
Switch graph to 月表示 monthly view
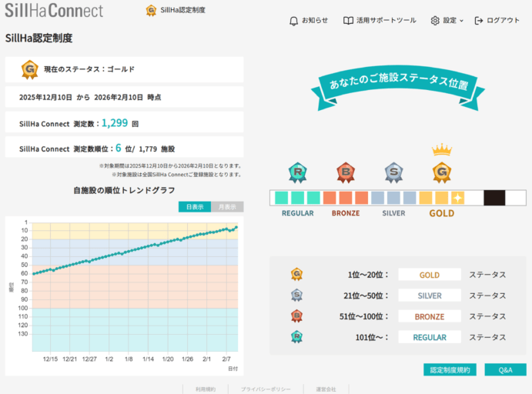[227, 206]
